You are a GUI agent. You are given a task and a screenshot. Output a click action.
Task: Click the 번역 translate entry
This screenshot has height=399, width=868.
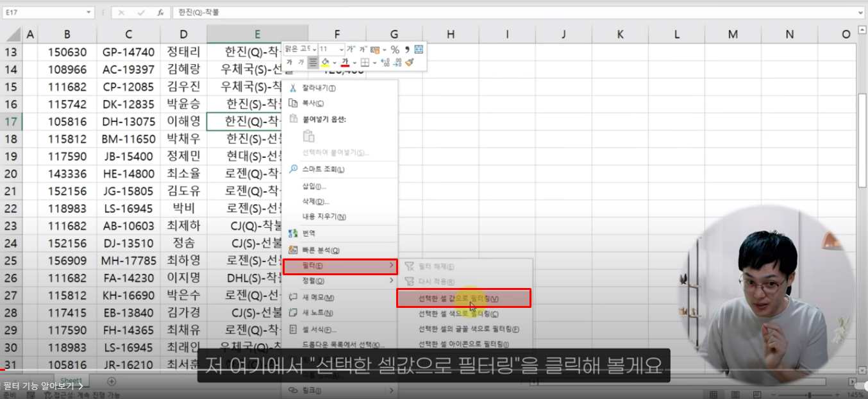coord(340,233)
